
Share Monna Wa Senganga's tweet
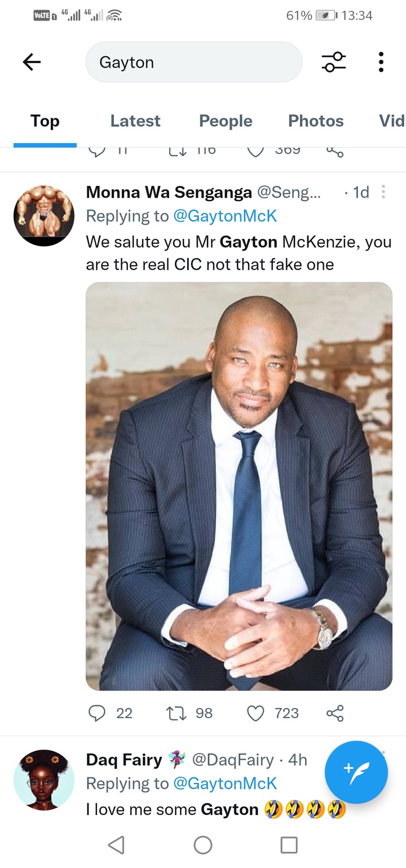click(335, 713)
